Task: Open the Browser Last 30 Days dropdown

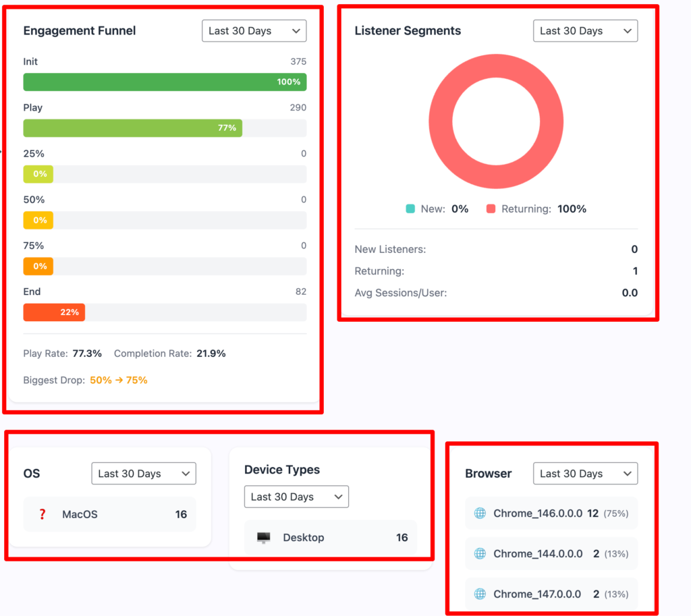Action: pyautogui.click(x=585, y=474)
